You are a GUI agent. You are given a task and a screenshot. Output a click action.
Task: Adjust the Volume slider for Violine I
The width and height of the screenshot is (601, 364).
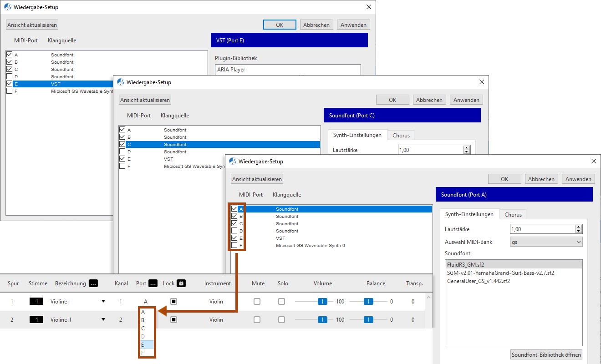(322, 301)
